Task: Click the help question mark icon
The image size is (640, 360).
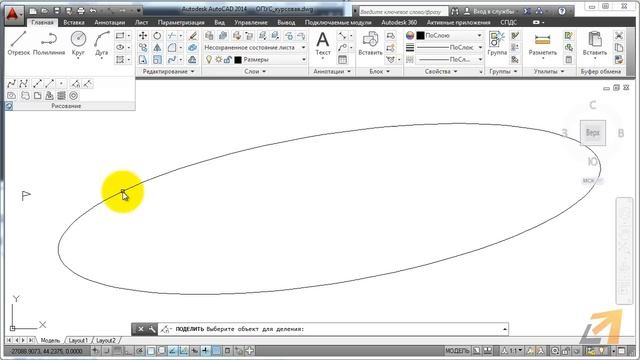Action: coord(562,11)
